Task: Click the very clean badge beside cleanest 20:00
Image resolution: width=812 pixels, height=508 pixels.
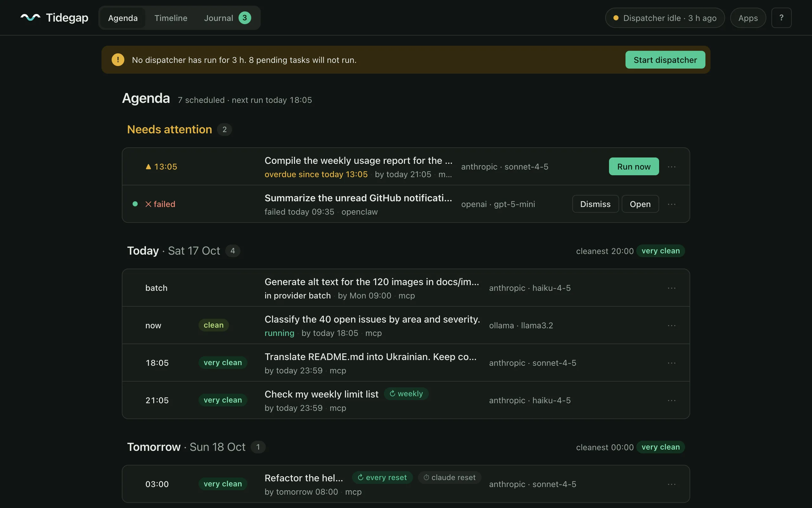Action: [x=660, y=251]
